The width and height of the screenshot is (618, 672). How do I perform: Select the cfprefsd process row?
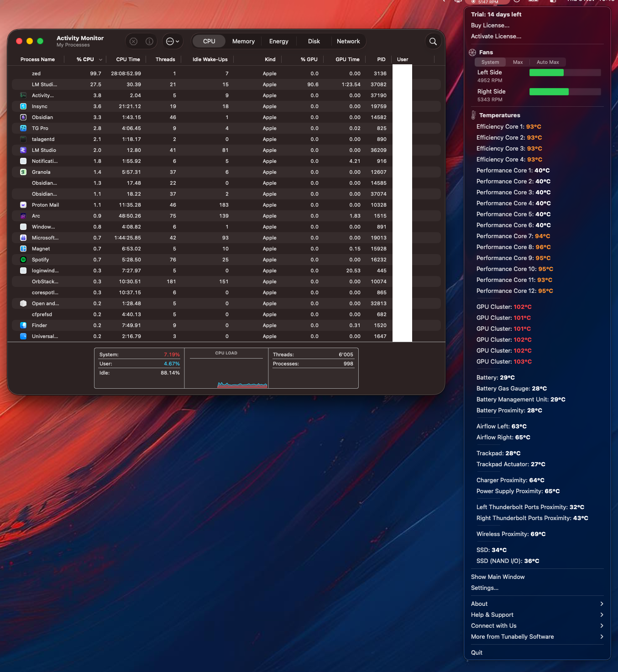(226, 314)
